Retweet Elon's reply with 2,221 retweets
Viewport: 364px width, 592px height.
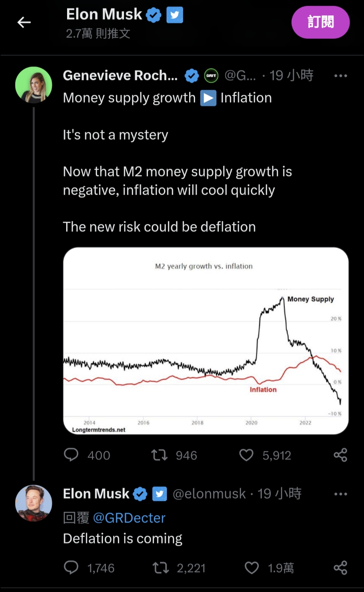tap(160, 567)
